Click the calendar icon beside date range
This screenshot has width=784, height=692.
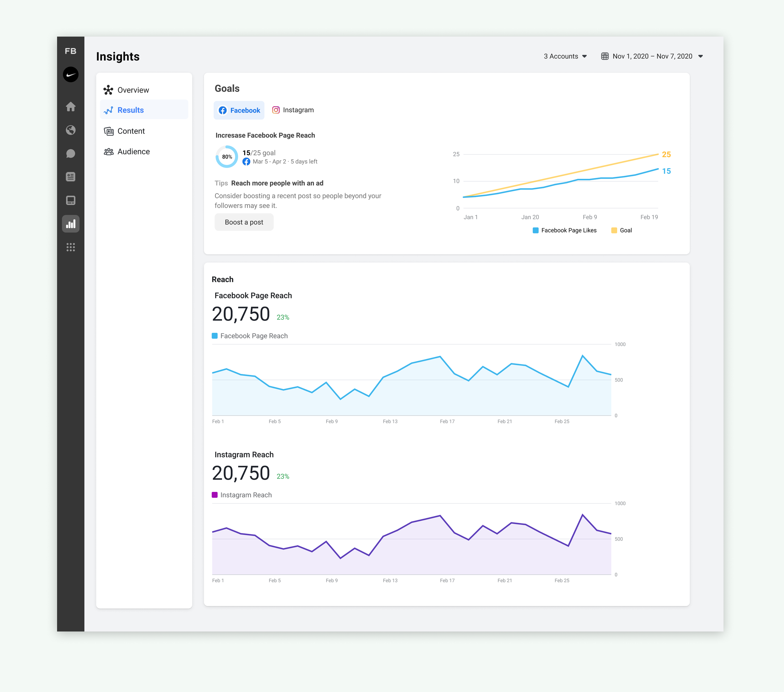coord(605,56)
